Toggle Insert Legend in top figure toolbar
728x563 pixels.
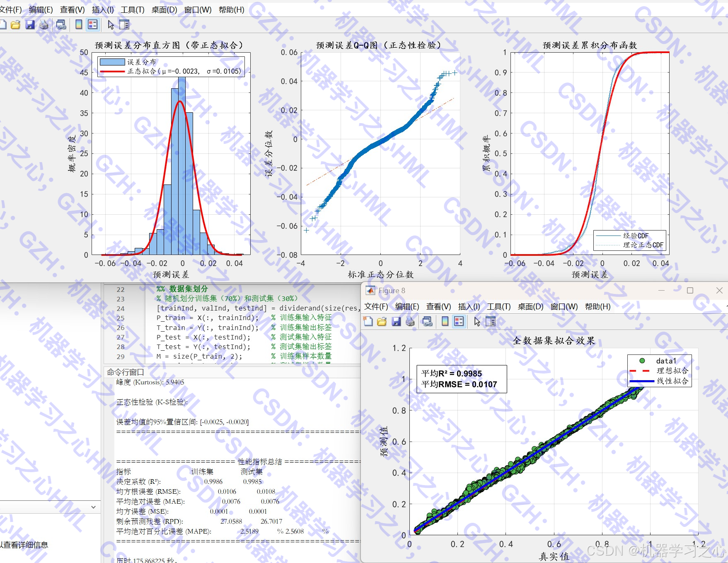(92, 25)
